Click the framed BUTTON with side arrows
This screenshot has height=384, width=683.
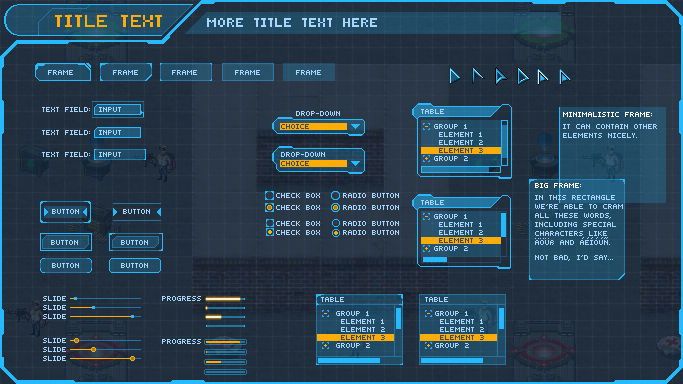click(65, 212)
